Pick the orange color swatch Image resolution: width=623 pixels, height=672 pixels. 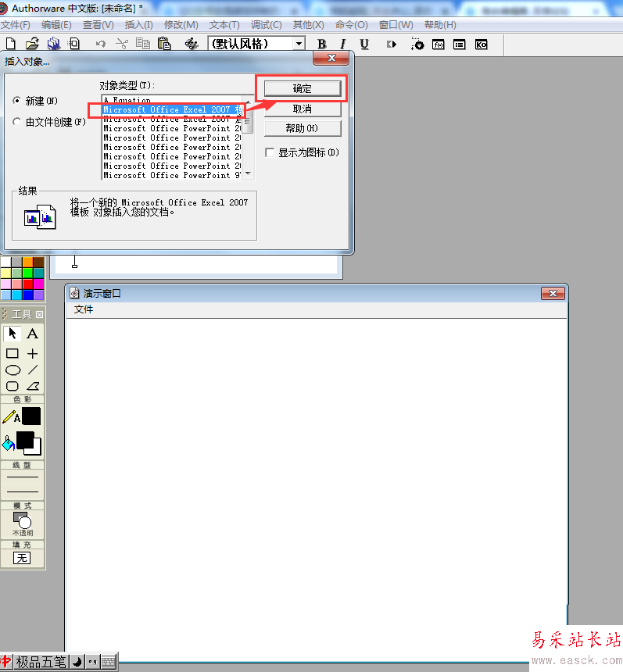point(28,262)
